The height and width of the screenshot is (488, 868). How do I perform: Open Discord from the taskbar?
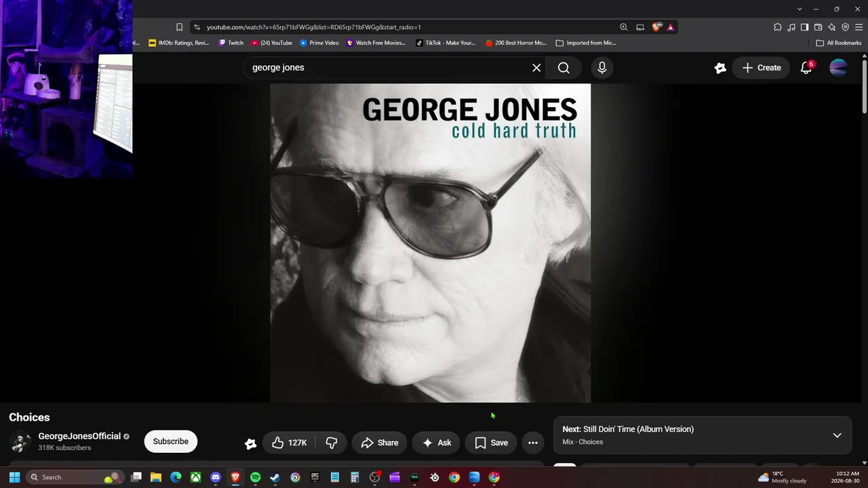click(216, 477)
